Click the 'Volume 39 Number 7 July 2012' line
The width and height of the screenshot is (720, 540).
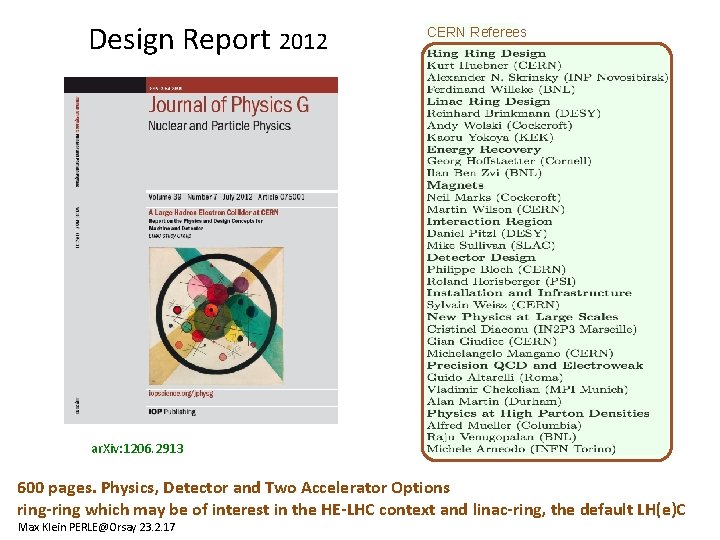point(200,197)
